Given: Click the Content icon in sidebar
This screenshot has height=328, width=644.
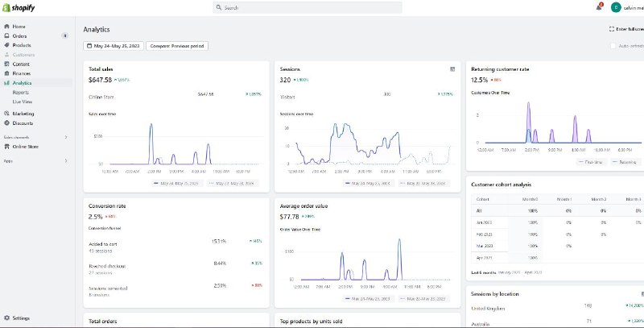Looking at the screenshot, I should pos(6,64).
